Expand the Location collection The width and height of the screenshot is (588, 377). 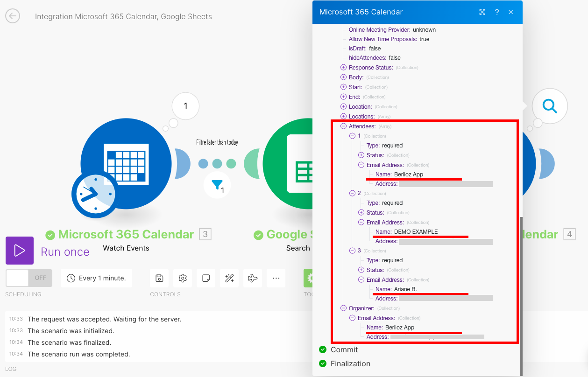pos(344,107)
